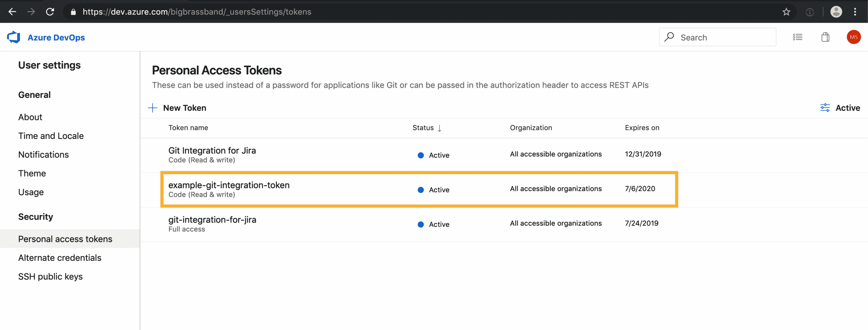The width and height of the screenshot is (868, 330).
Task: Click the extension info icon in browser toolbar
Action: click(x=810, y=12)
